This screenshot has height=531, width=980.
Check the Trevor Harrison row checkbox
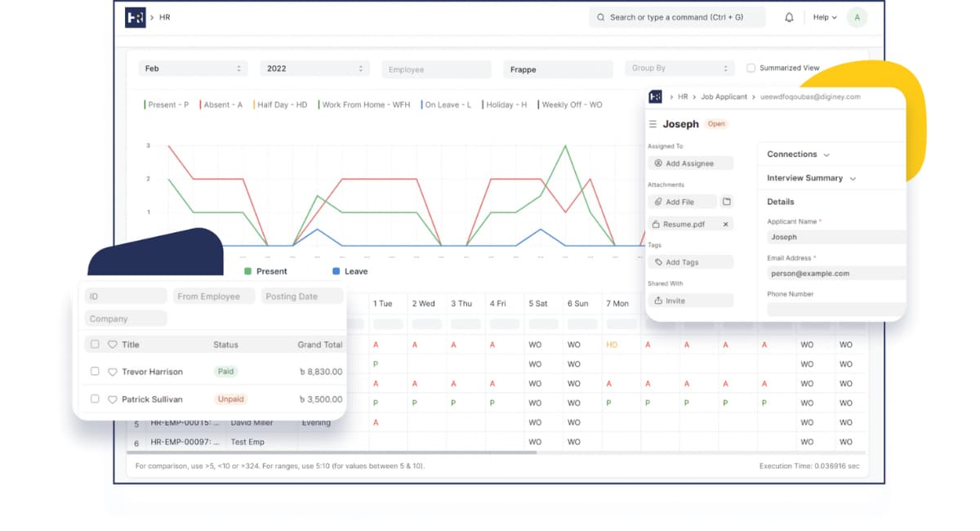(95, 372)
